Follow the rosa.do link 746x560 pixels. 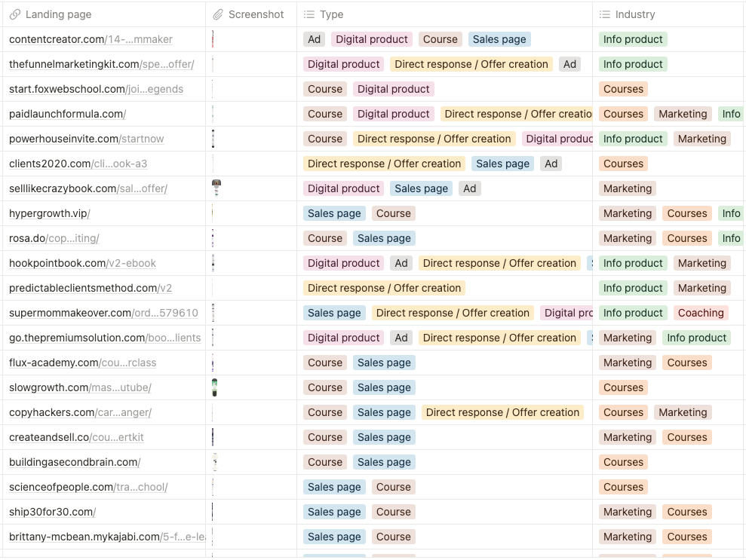pyautogui.click(x=54, y=238)
